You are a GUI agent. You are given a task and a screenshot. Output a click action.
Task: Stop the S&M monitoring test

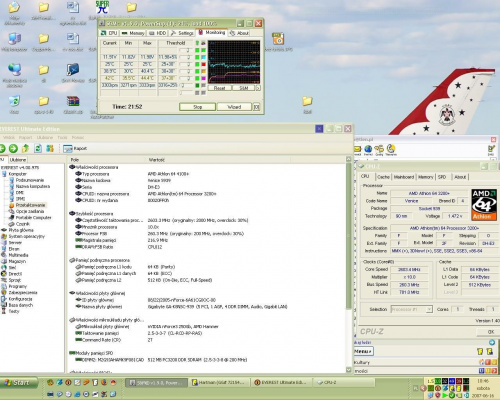[197, 107]
